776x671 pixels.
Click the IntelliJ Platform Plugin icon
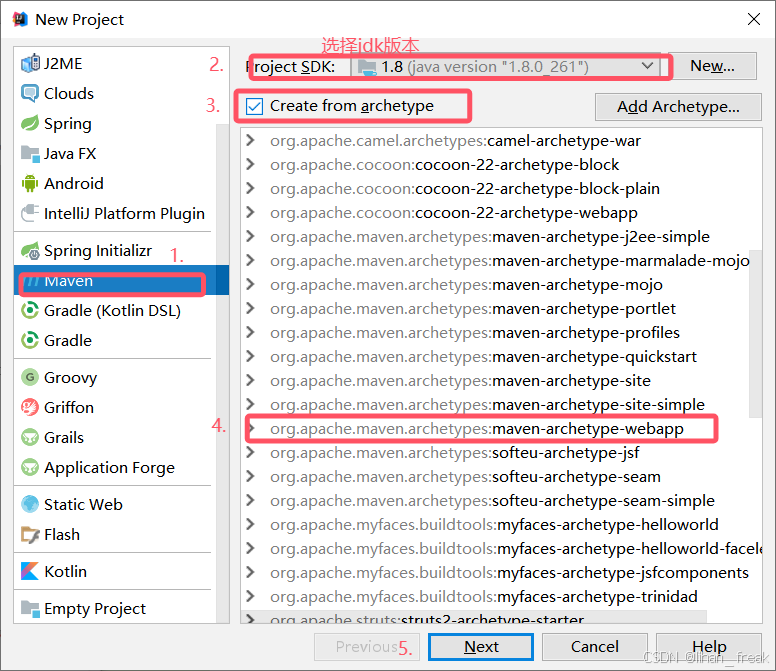click(x=30, y=213)
